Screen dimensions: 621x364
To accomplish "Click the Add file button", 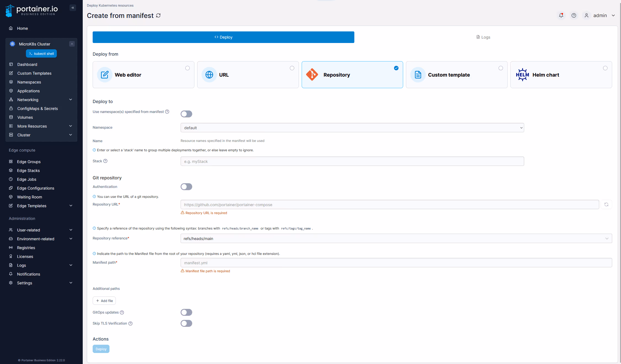I will click(x=104, y=301).
